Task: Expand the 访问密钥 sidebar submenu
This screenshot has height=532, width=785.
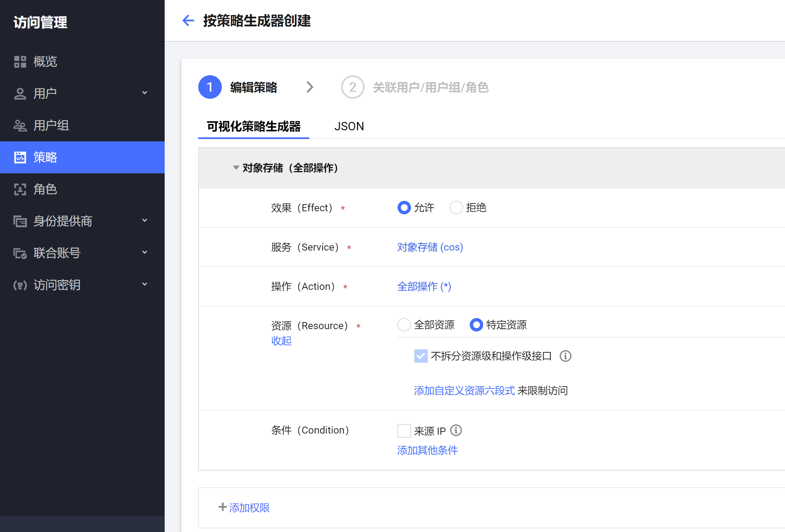Action: point(144,284)
